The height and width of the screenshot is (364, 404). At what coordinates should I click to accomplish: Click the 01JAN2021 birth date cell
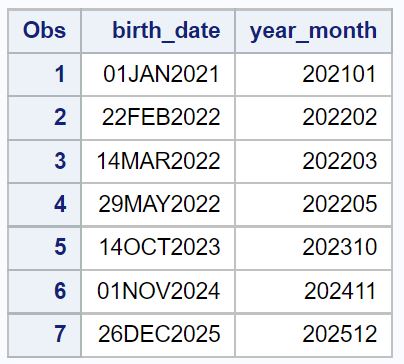coord(158,74)
